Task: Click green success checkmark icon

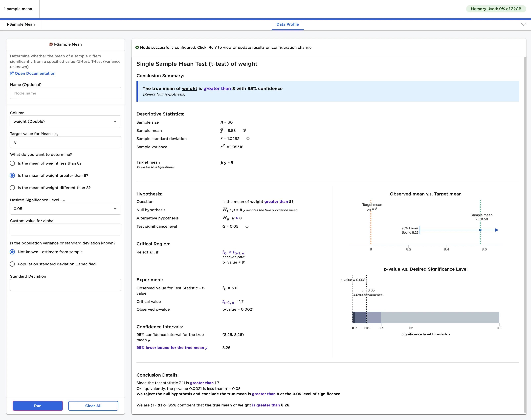Action: [x=137, y=47]
